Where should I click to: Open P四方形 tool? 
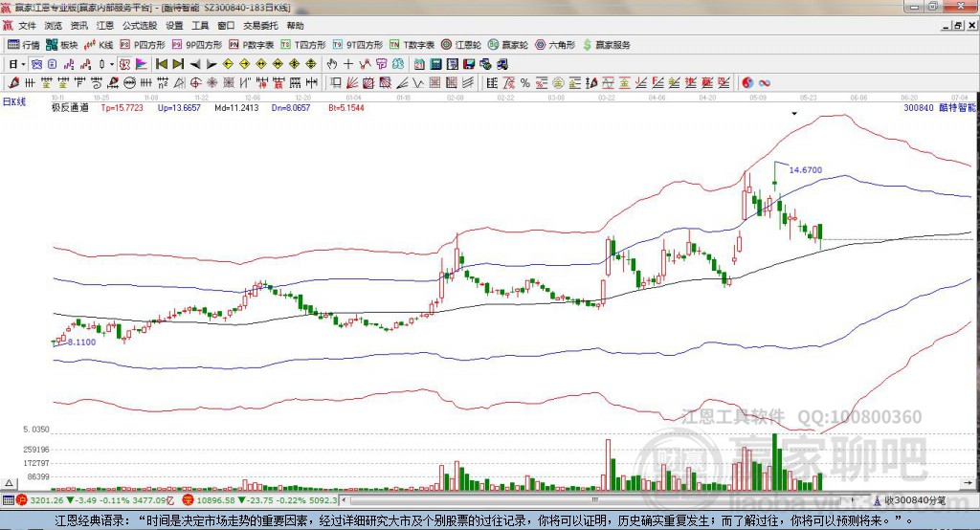tap(143, 45)
